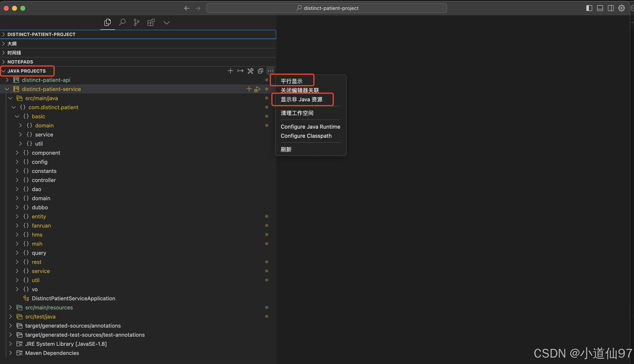
Task: Collapse the JAVA PROJECTS section
Action: [4, 71]
